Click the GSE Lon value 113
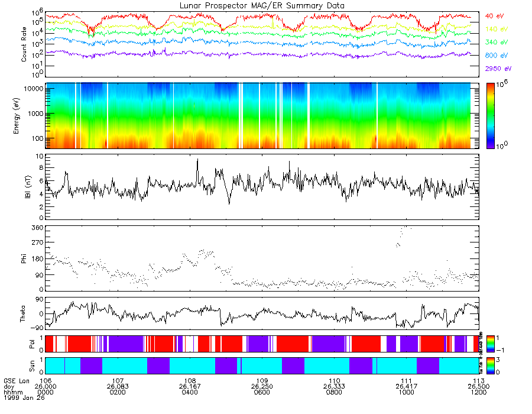 pyautogui.click(x=479, y=381)
